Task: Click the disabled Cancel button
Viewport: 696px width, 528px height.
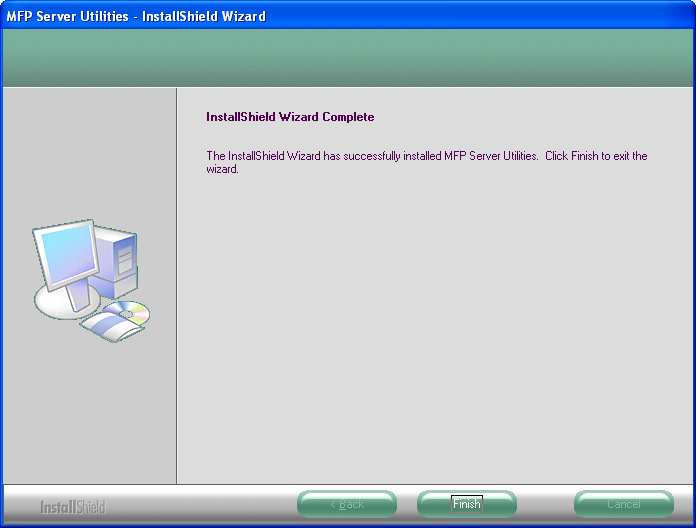Action: pyautogui.click(x=624, y=504)
